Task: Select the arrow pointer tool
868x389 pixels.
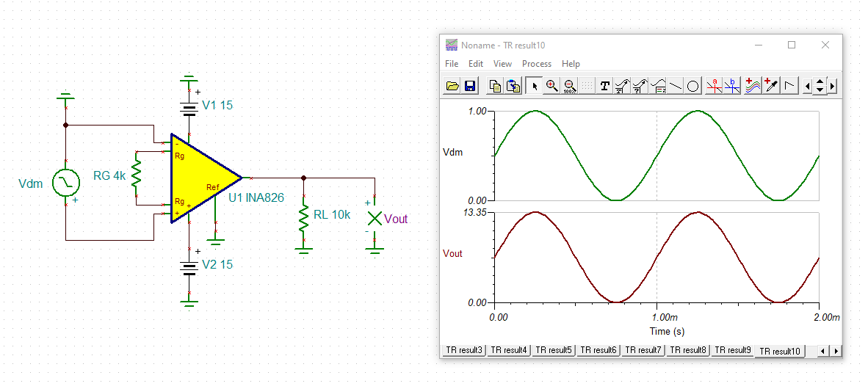Action: pyautogui.click(x=534, y=86)
